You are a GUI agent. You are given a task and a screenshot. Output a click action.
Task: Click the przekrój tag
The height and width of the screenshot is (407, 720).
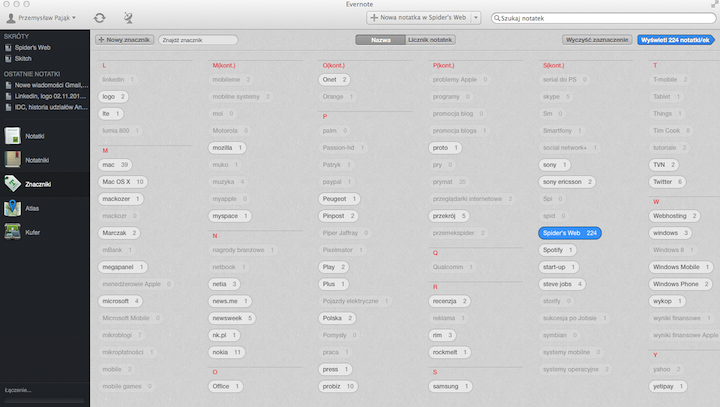coord(449,216)
